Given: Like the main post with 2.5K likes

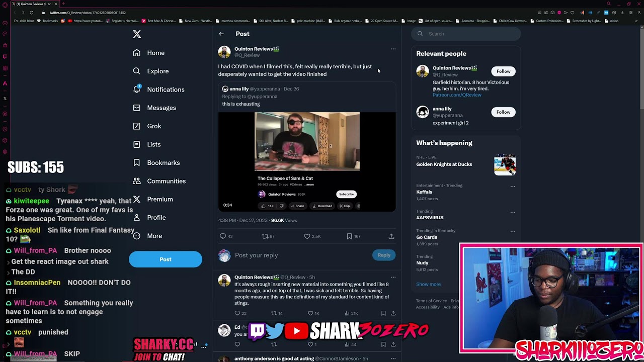Looking at the screenshot, I should coord(307,236).
